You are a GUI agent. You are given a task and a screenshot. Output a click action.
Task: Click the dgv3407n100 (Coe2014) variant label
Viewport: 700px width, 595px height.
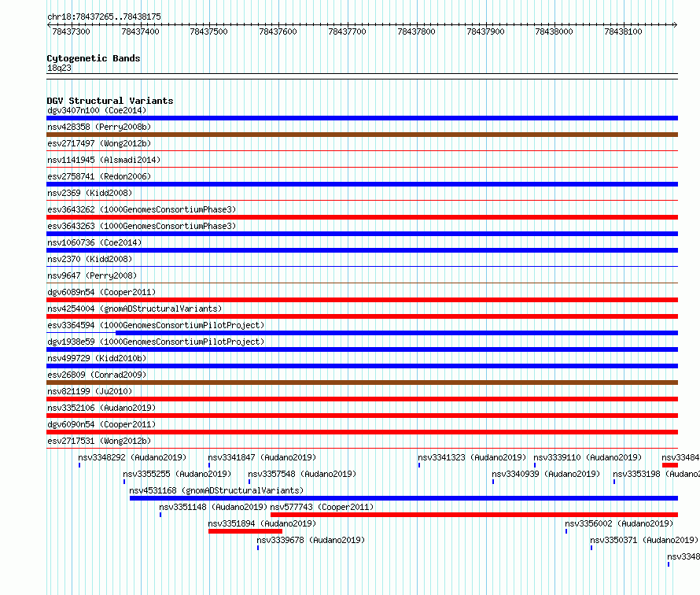pyautogui.click(x=97, y=110)
